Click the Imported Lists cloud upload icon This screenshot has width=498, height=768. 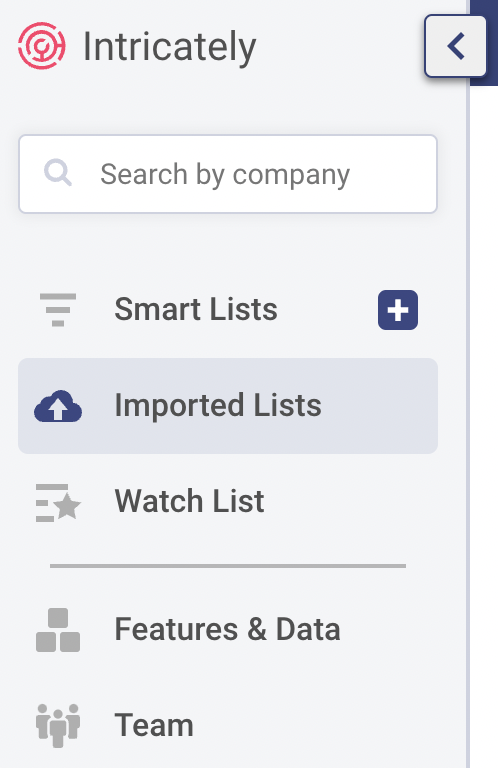click(58, 406)
